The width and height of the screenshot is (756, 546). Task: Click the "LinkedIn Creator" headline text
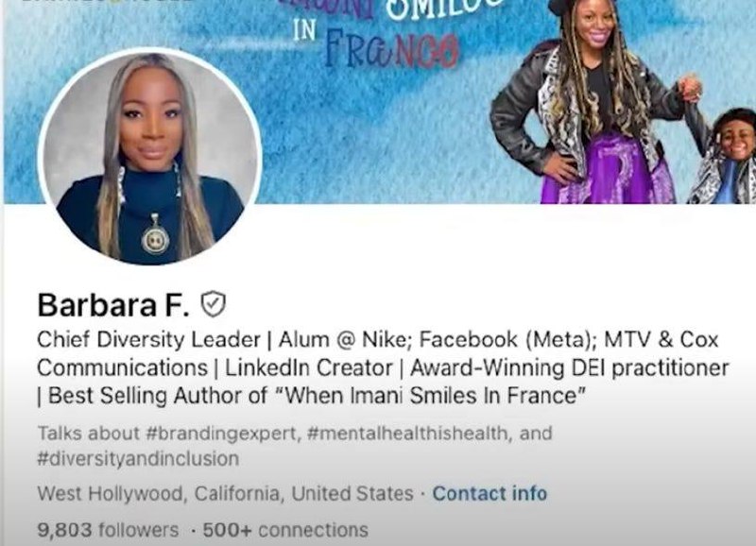pos(309,368)
